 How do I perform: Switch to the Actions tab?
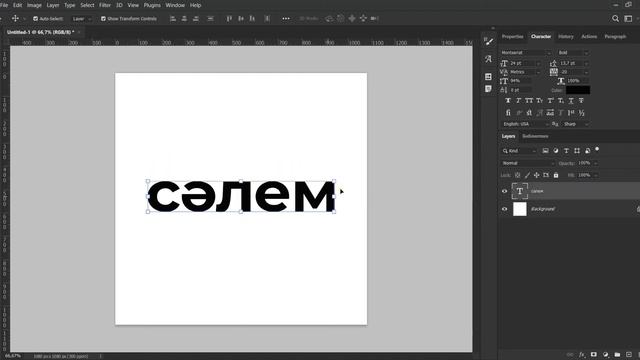(x=589, y=36)
